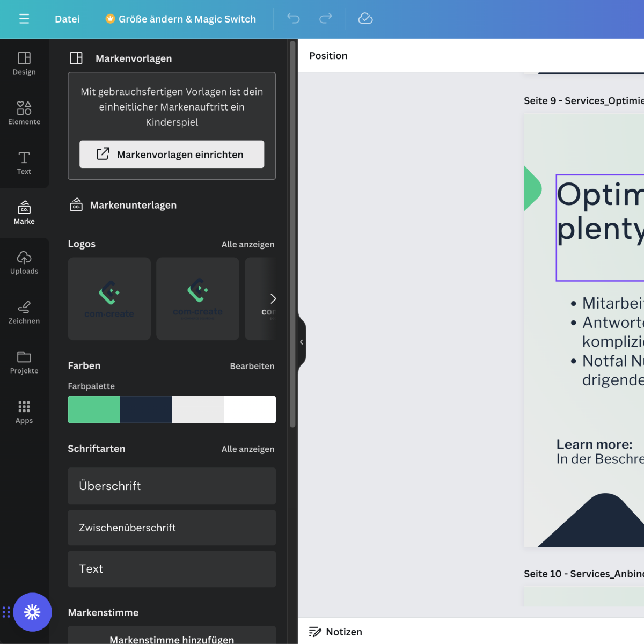Viewport: 644px width, 644px height.
Task: Open the Projekte sidebar tab
Action: (x=24, y=363)
